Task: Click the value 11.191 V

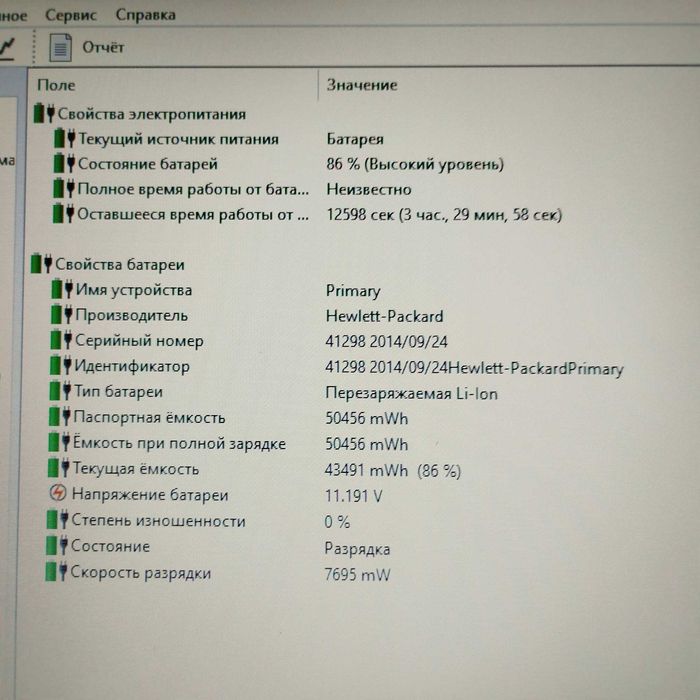Action: tap(354, 496)
